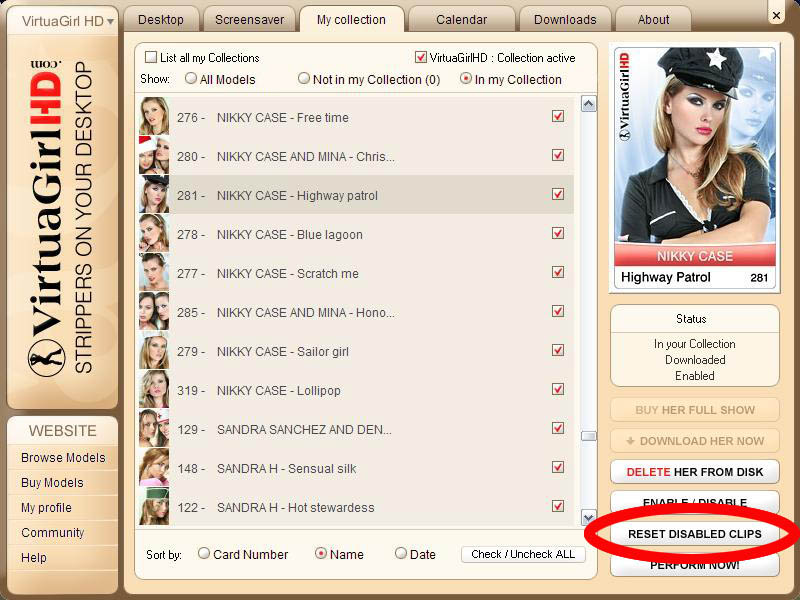Select Not in my Collection radio button
The height and width of the screenshot is (600, 800).
304,78
